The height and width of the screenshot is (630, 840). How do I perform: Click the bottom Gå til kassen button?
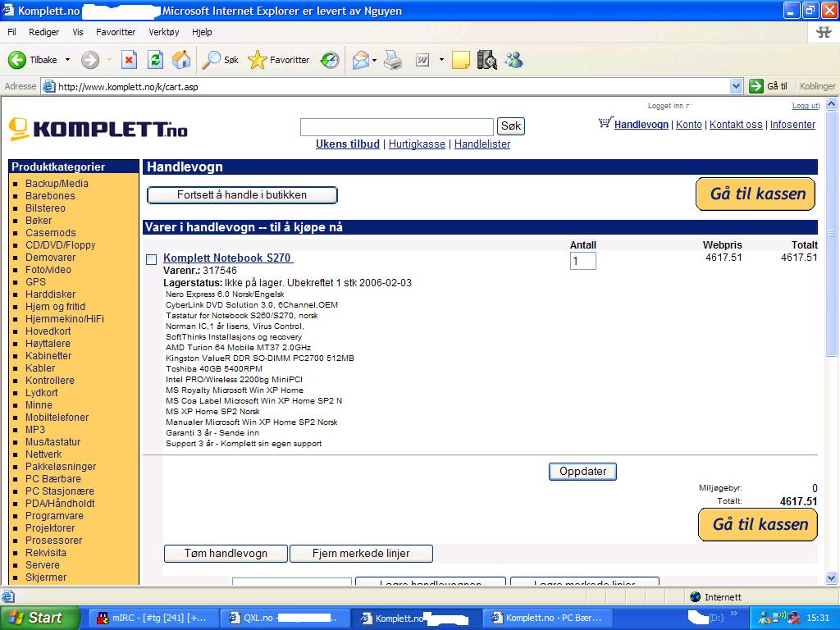(758, 524)
